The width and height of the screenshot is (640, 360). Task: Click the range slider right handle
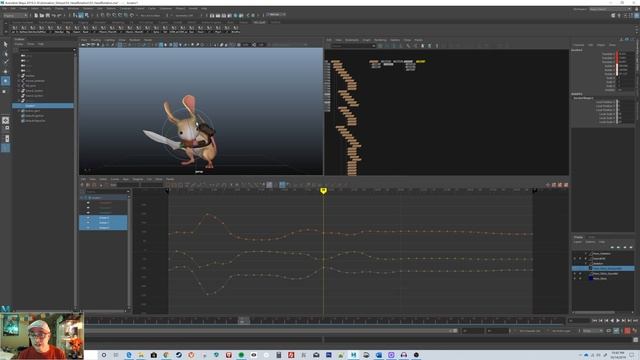pyautogui.click(x=455, y=331)
